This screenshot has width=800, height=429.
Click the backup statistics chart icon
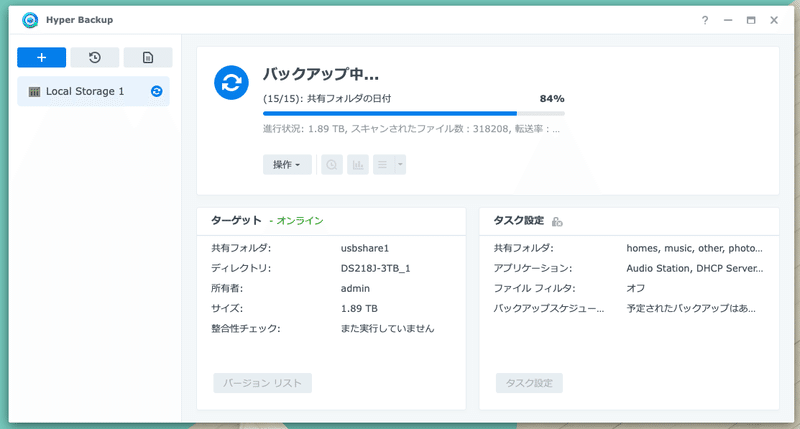358,164
